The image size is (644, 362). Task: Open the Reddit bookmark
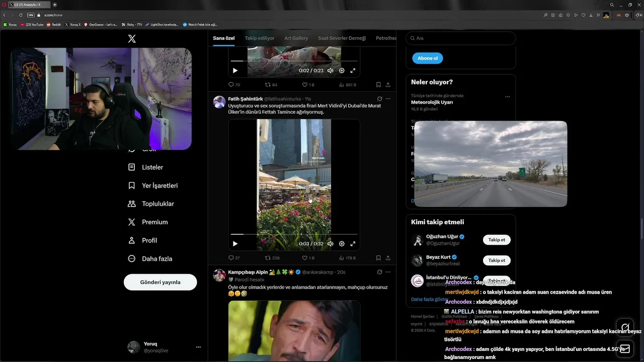pos(54,24)
